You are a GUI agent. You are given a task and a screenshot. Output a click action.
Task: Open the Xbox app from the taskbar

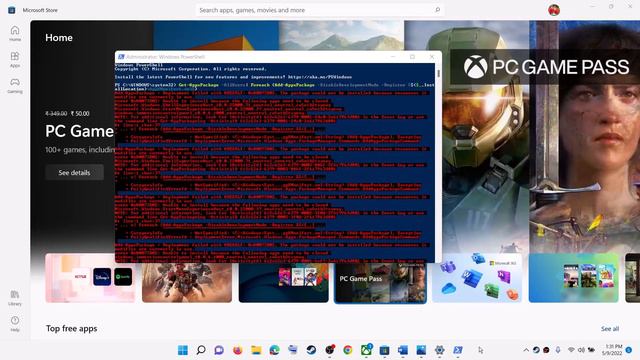click(x=366, y=350)
